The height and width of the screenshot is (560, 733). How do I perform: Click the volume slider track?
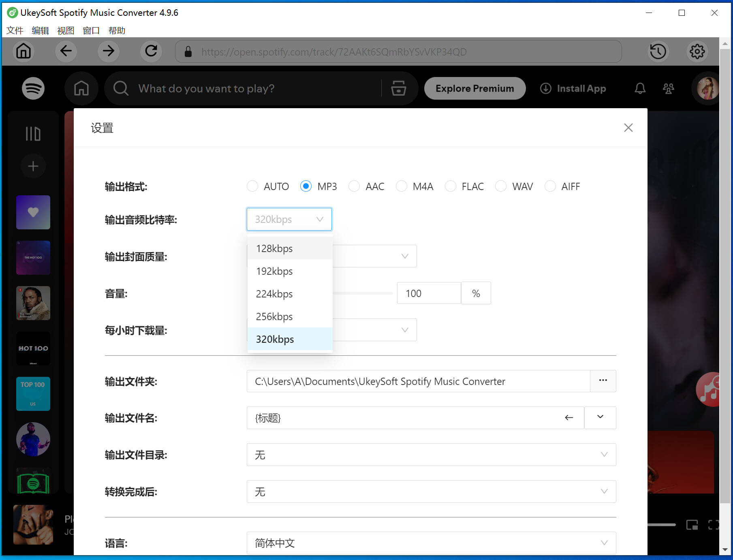click(x=363, y=293)
